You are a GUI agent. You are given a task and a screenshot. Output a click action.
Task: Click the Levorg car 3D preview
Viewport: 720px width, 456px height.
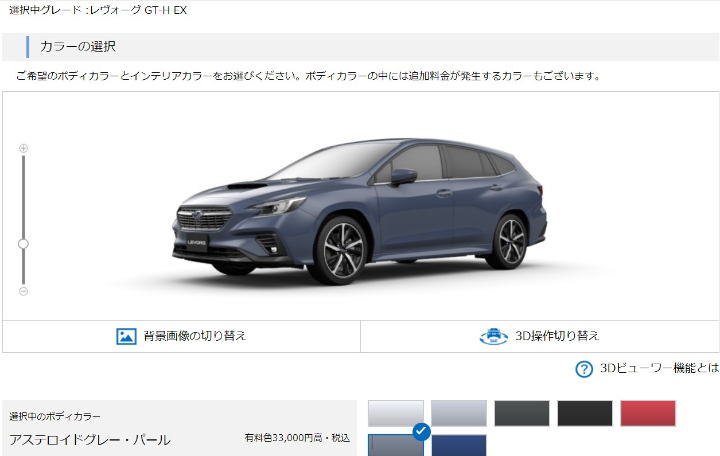360,212
